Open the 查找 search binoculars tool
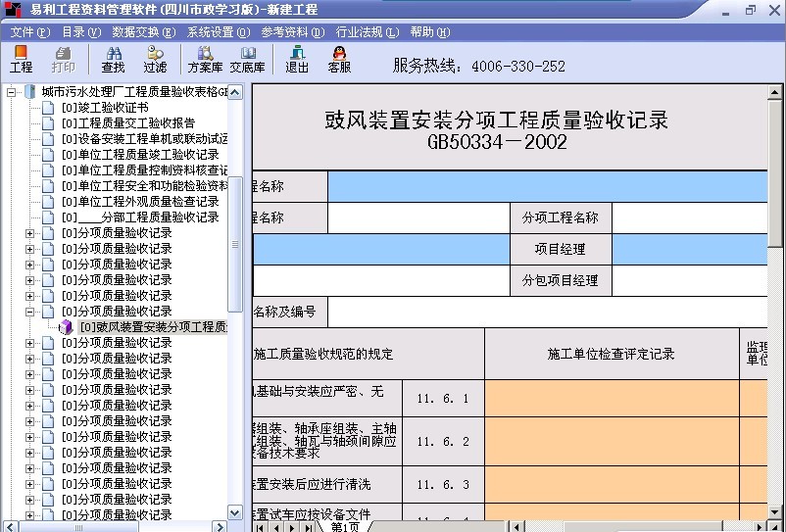786x532 pixels. (113, 59)
